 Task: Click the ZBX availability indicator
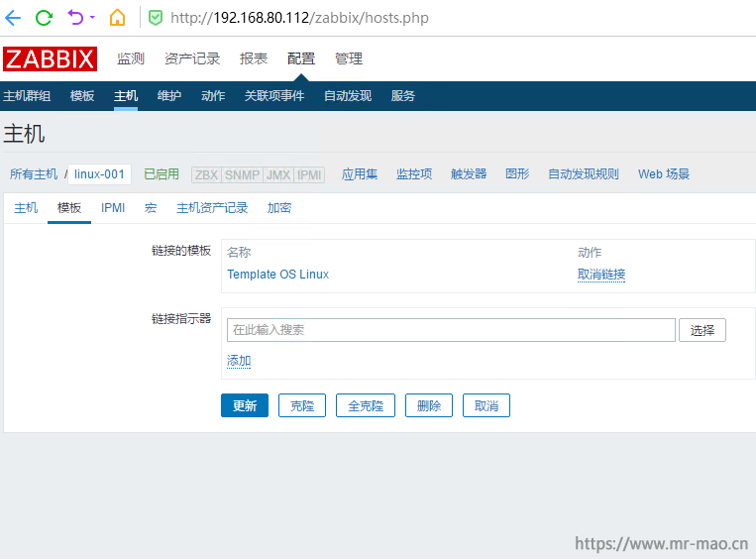click(x=206, y=174)
